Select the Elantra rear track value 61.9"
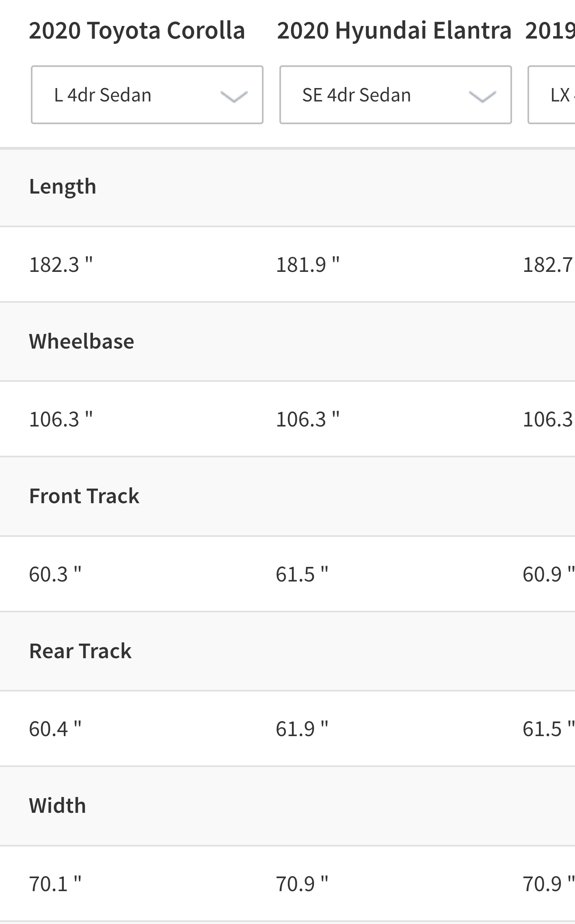Screen dimensions: 575x924 [x=302, y=729]
